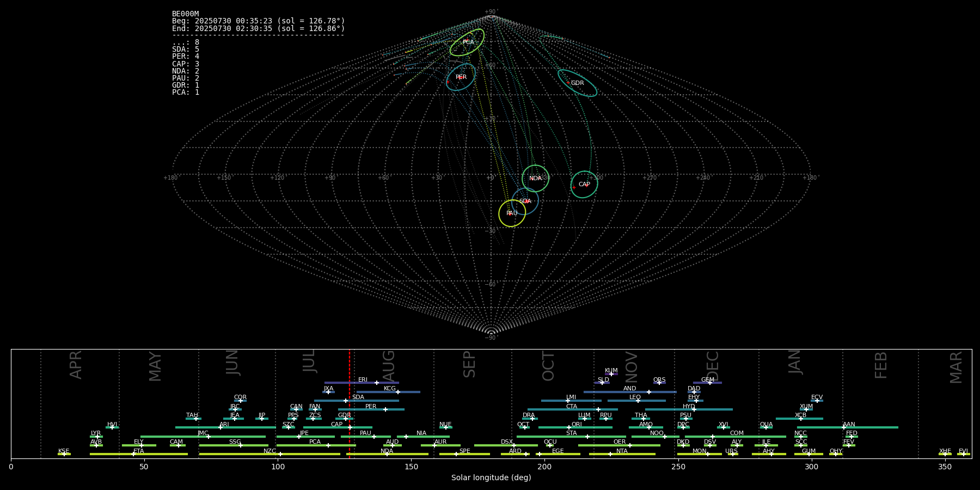Click the ERI shower bar in timeline
The image size is (980, 490).
[362, 383]
